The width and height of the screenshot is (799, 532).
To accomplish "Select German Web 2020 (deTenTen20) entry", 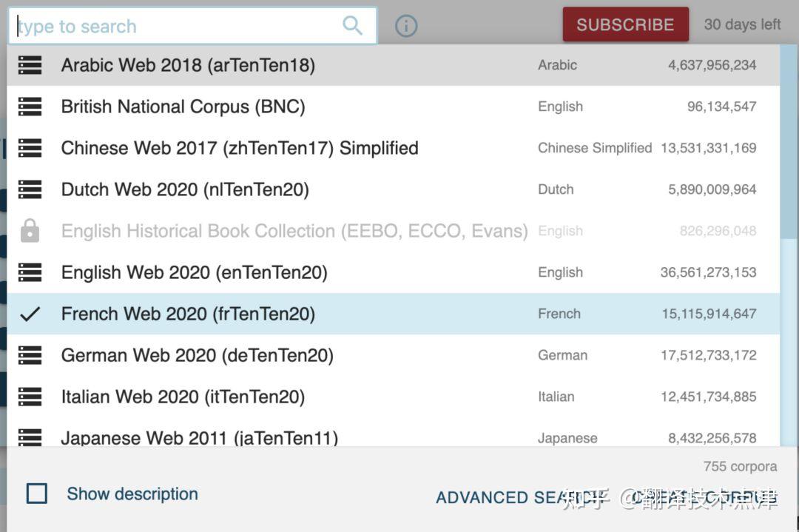I will tap(197, 355).
